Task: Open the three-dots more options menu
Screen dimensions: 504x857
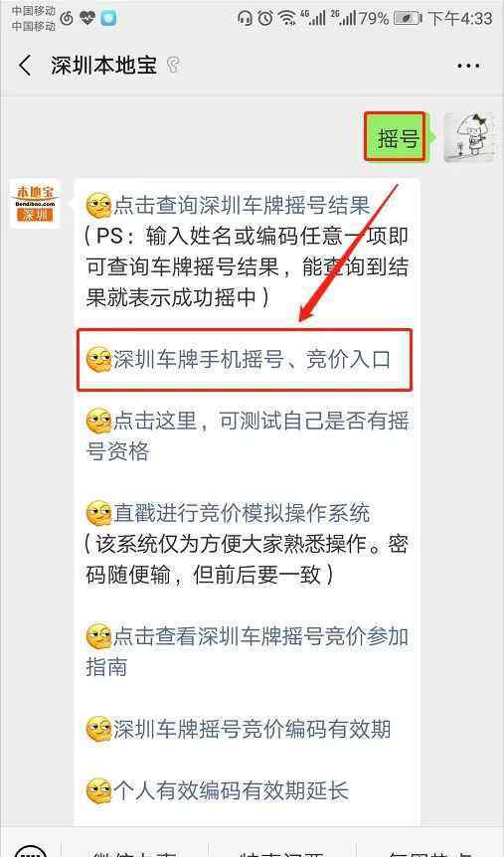Action: (468, 67)
